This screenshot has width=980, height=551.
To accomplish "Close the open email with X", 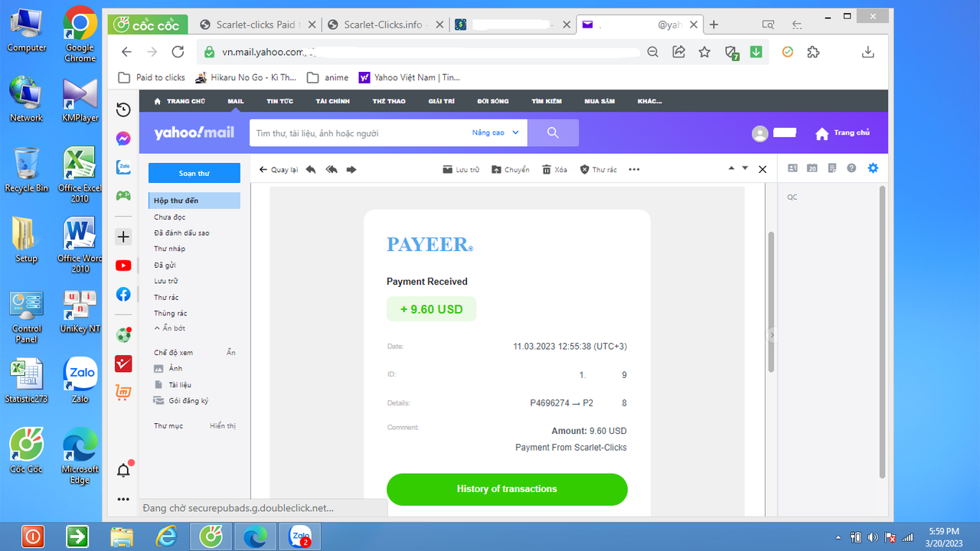I will [763, 169].
